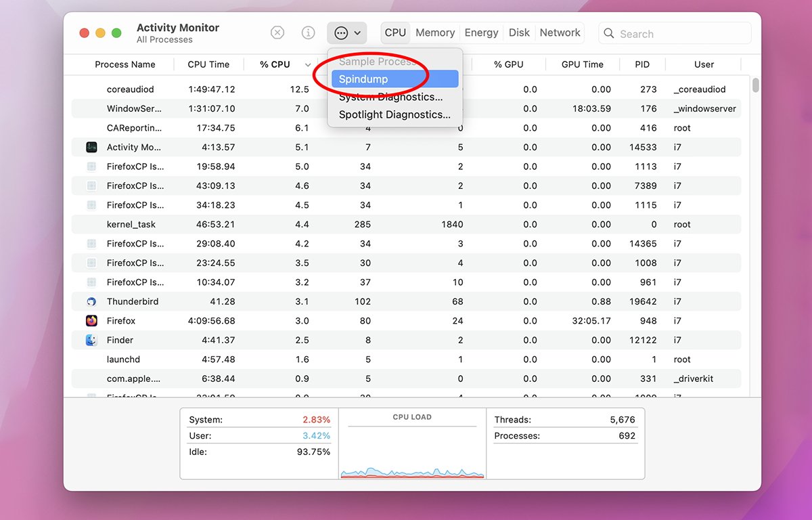This screenshot has height=520, width=812.
Task: Click the Activity Monitor window title
Action: coord(178,28)
